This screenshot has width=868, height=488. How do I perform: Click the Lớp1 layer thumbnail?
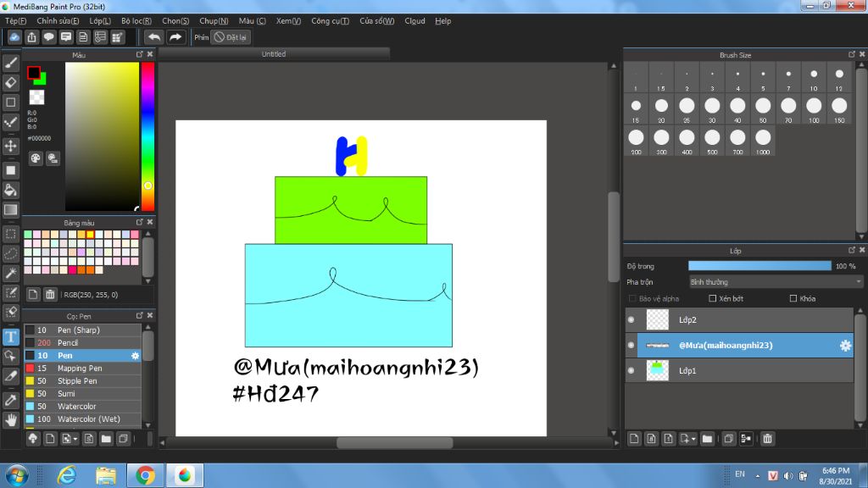click(658, 371)
